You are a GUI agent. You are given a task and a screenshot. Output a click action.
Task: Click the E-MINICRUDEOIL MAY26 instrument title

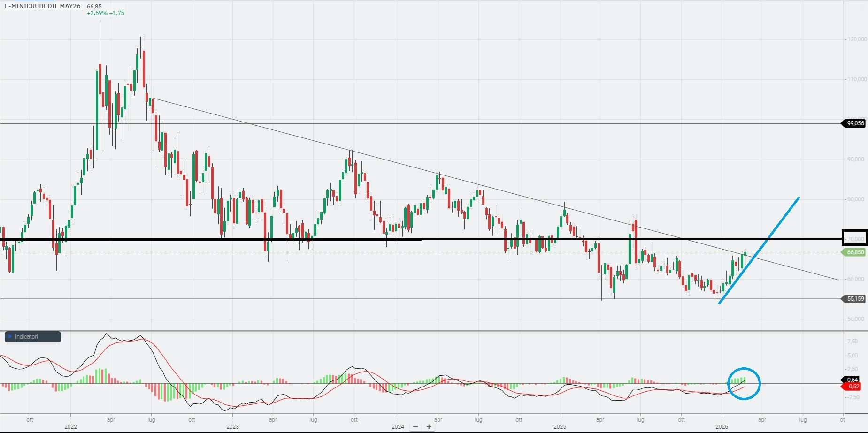pyautogui.click(x=43, y=6)
